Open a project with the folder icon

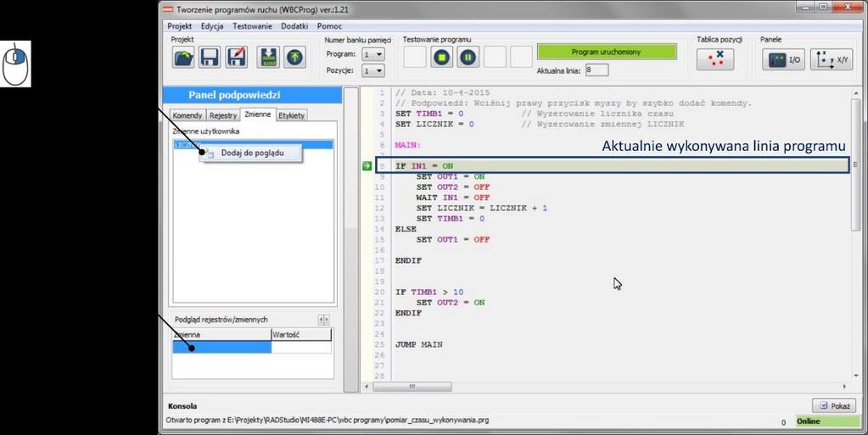[x=183, y=57]
